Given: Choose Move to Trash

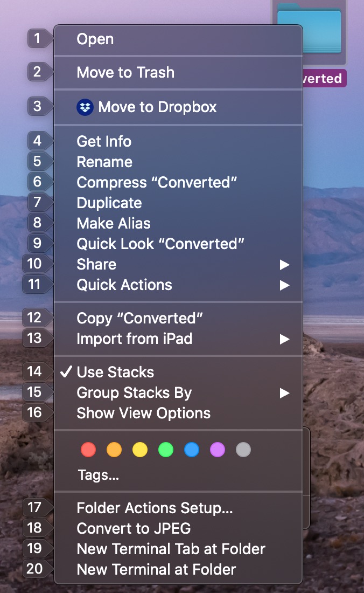Looking at the screenshot, I should pyautogui.click(x=125, y=72).
